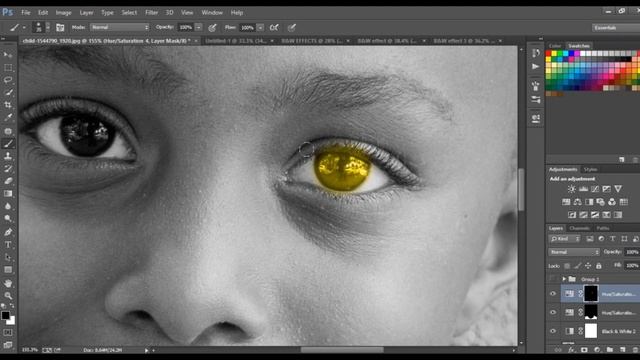Open the tool preset picker arrow
This screenshot has height=360, width=640.
tap(24, 27)
